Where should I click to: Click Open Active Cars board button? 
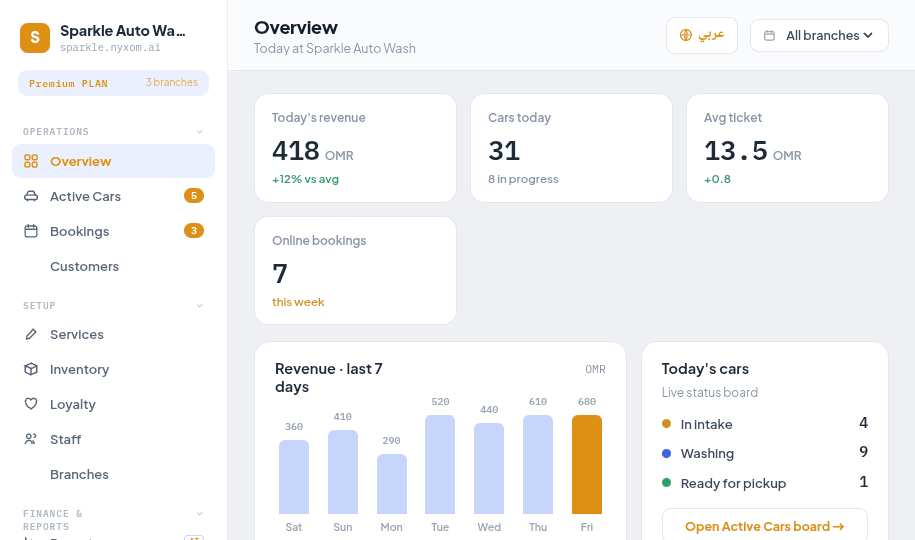[x=764, y=526]
